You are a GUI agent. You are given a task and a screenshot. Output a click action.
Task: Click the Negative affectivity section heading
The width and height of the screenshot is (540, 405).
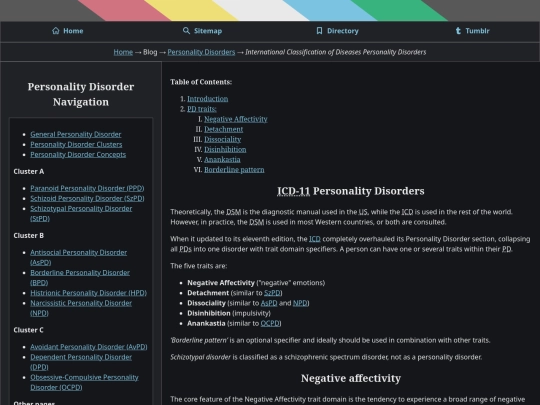(x=351, y=378)
